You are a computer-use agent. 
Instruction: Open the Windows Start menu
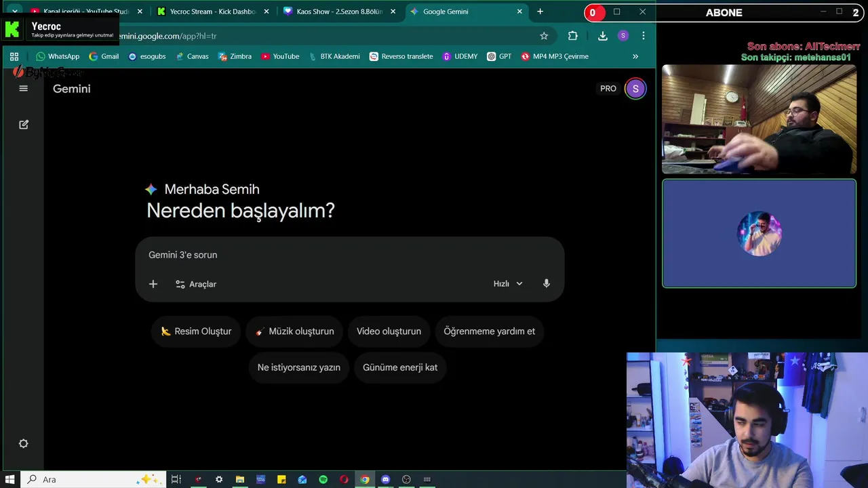(x=10, y=479)
